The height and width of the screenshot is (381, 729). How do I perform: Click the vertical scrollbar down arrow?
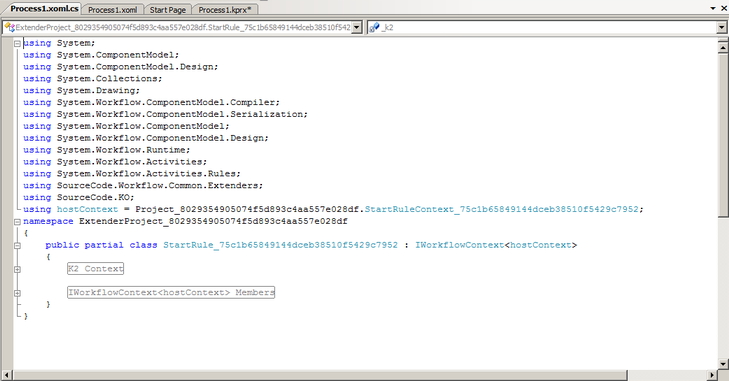coord(722,364)
